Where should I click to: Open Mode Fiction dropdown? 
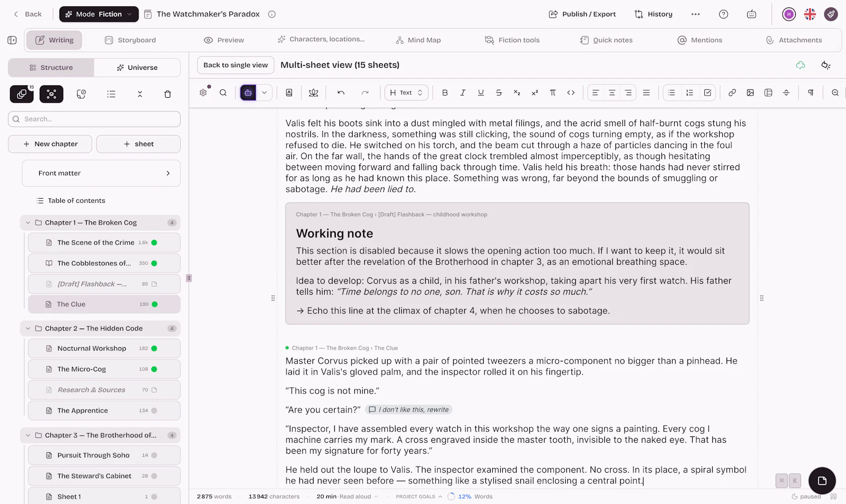pos(99,14)
